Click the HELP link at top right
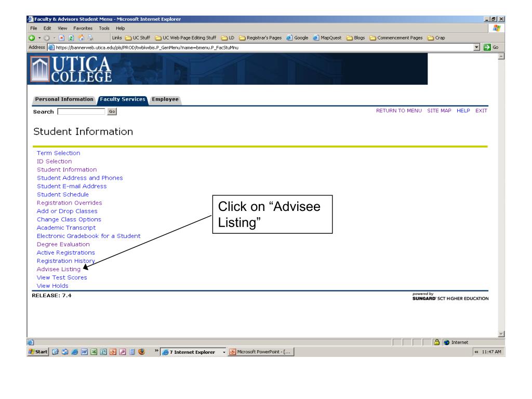This screenshot has width=532, height=399. [463, 111]
